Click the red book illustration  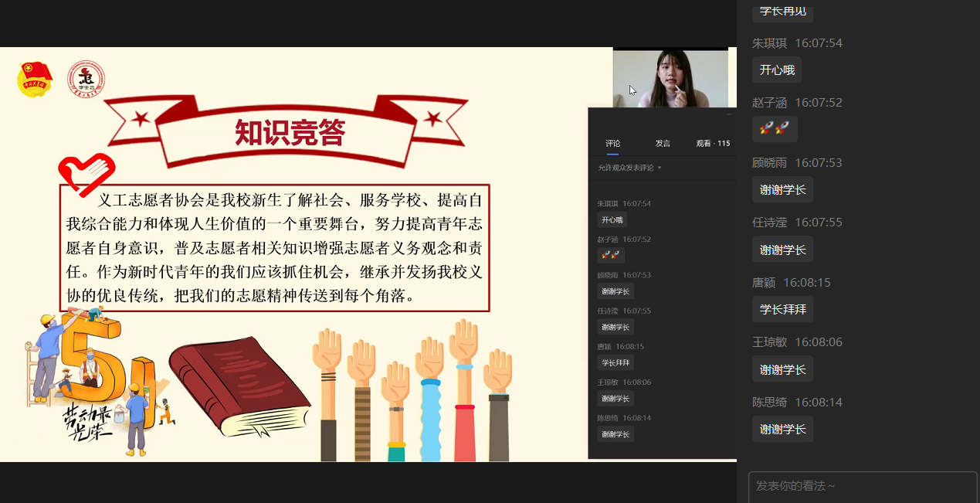pos(238,386)
